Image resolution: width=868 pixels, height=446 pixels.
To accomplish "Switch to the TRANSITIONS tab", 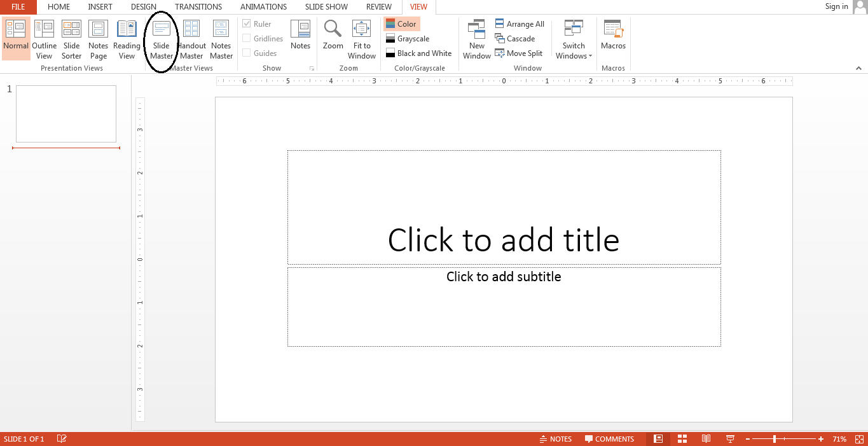I will (198, 7).
